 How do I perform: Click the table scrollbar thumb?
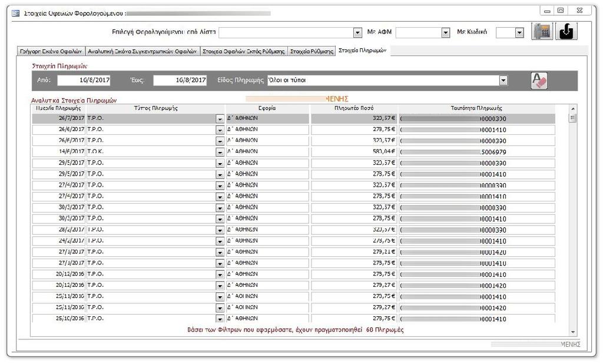click(572, 118)
